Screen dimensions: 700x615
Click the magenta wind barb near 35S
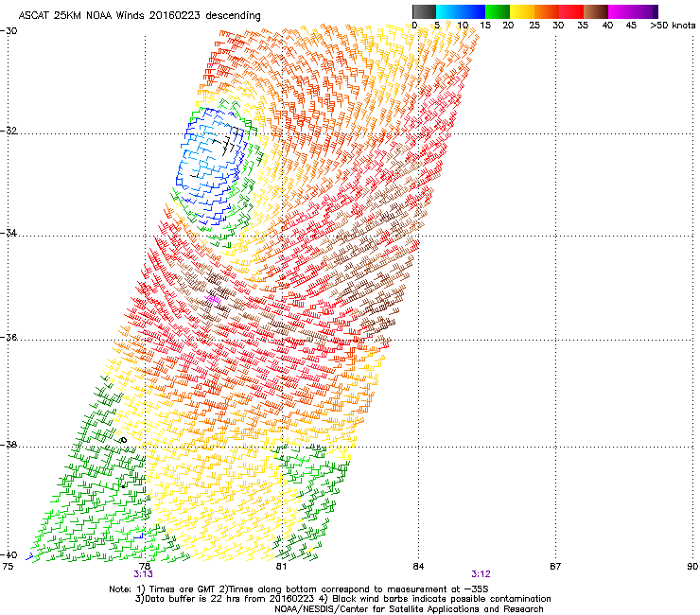click(213, 299)
